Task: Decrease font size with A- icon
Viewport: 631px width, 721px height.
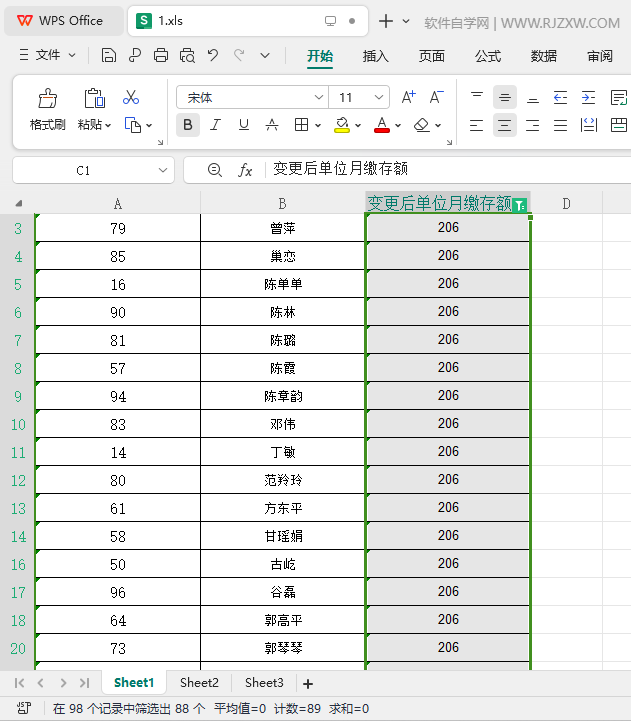Action: pyautogui.click(x=436, y=97)
